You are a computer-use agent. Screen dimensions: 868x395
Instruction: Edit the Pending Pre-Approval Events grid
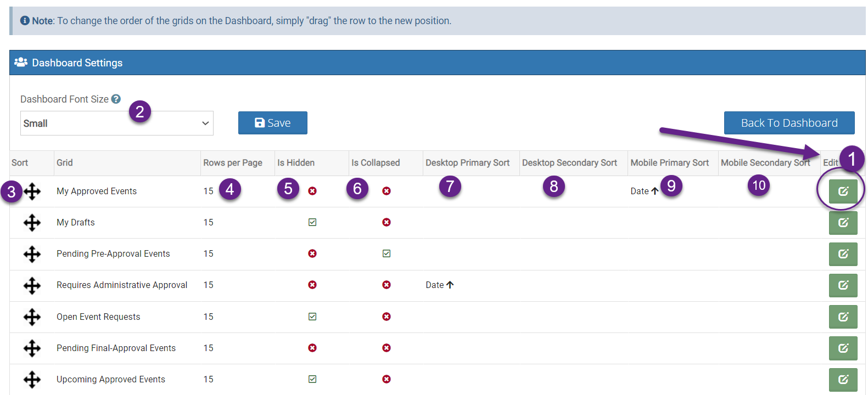(x=843, y=254)
